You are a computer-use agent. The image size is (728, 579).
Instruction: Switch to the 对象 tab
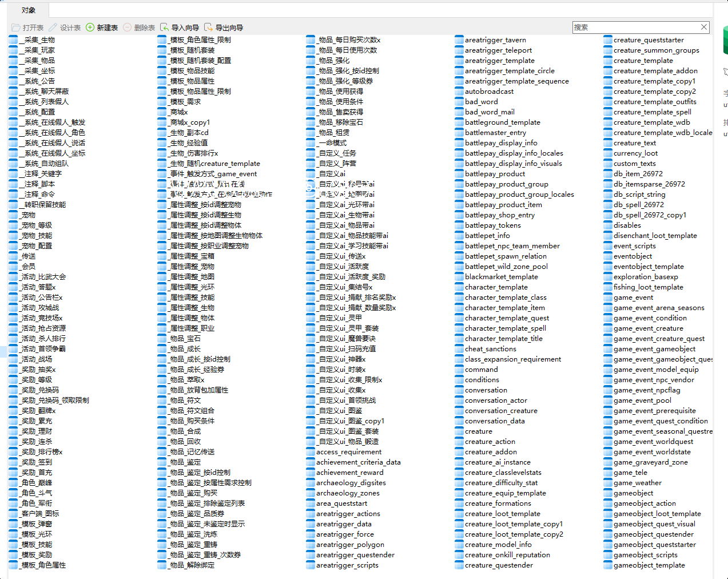(28, 10)
